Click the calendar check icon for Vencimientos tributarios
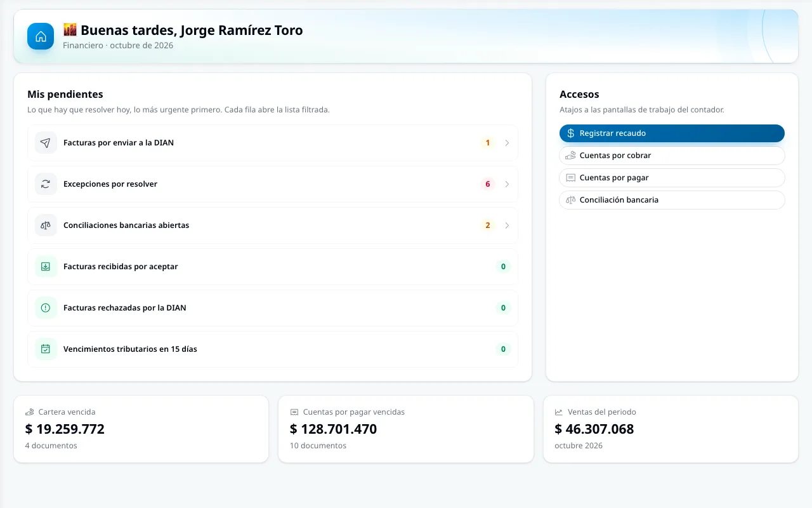 (46, 349)
